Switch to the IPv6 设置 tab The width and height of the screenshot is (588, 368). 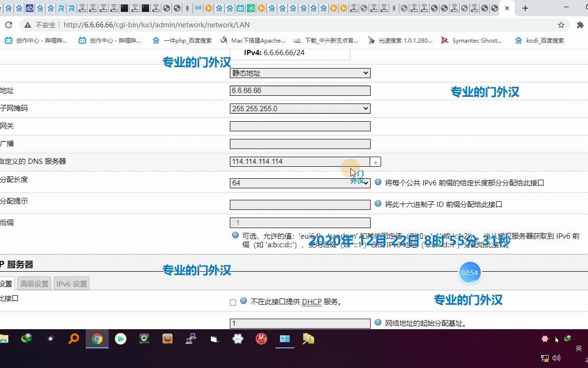coord(71,283)
